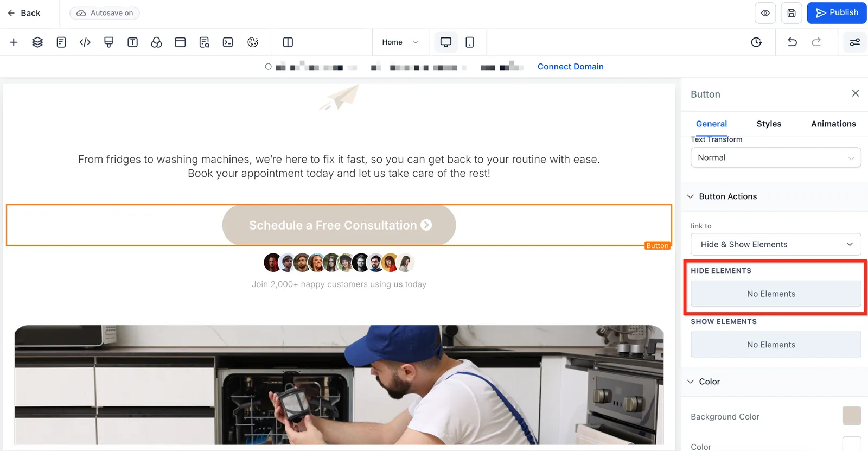Image resolution: width=868 pixels, height=451 pixels.
Task: Toggle preview with the eye icon
Action: [765, 13]
